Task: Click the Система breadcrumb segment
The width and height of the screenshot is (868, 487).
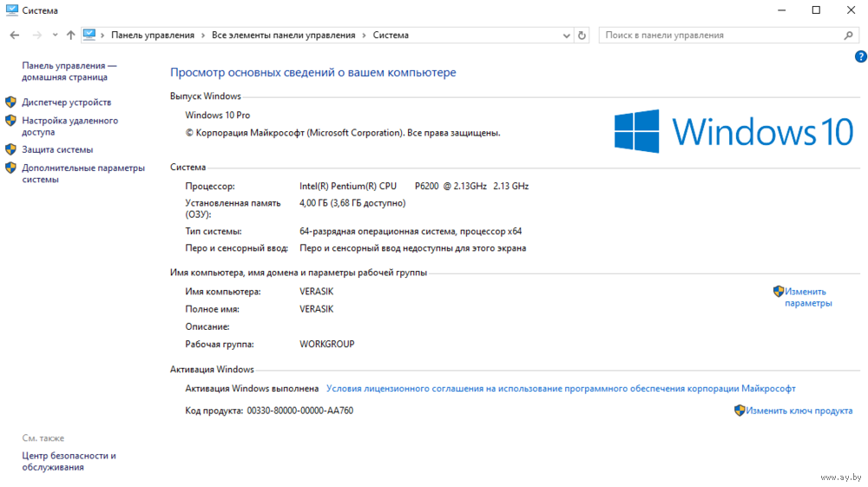Action: point(391,35)
